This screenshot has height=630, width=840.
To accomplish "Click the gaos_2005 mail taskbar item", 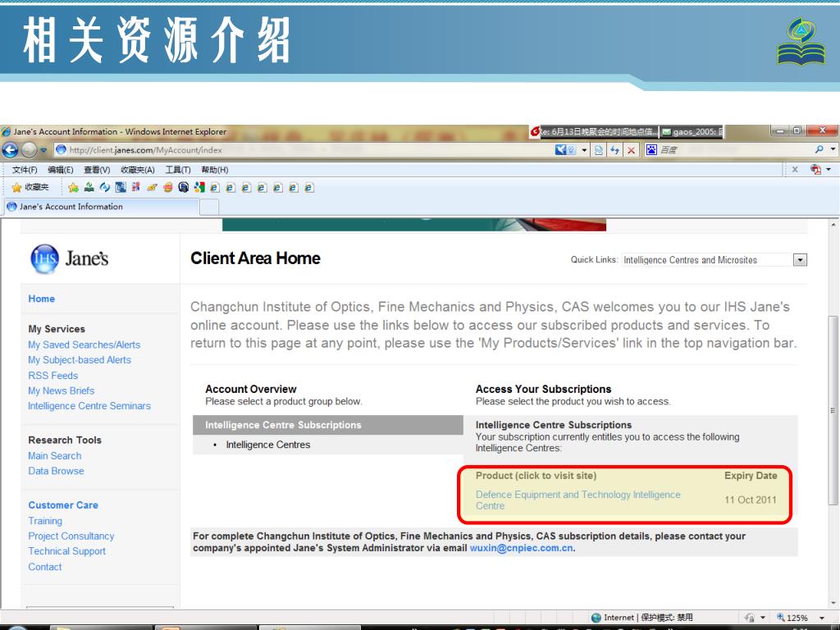I will 692,132.
